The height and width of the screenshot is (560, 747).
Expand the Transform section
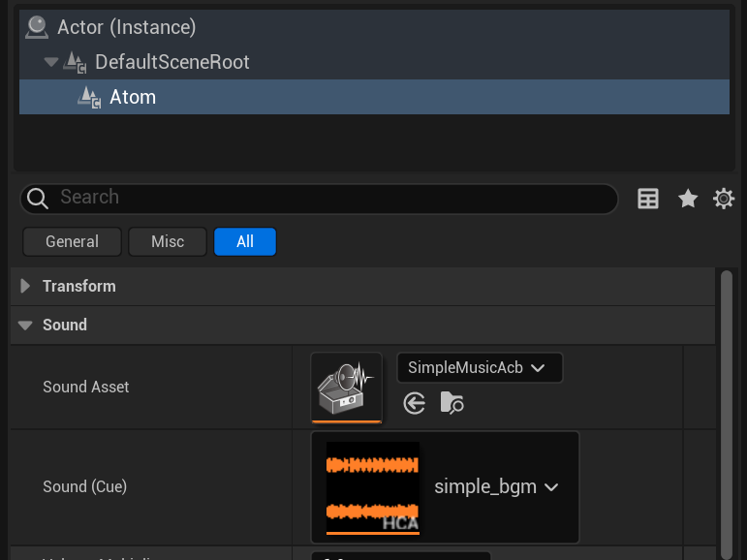[x=25, y=286]
